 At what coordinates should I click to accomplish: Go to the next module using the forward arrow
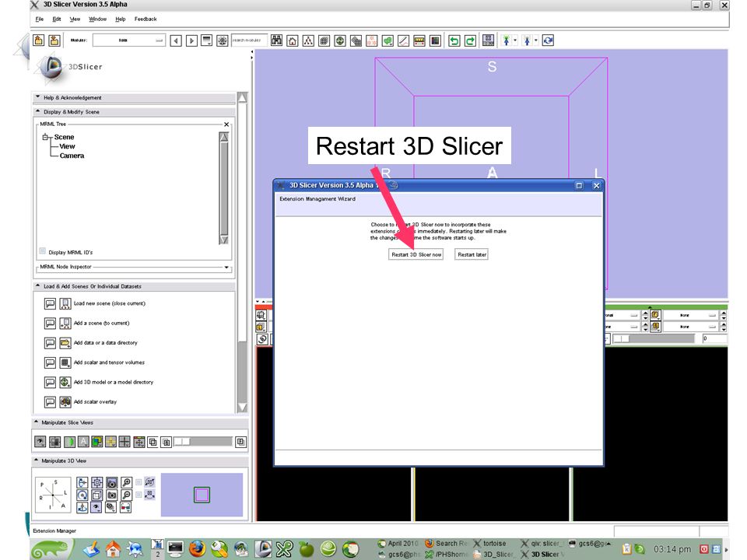(x=191, y=41)
